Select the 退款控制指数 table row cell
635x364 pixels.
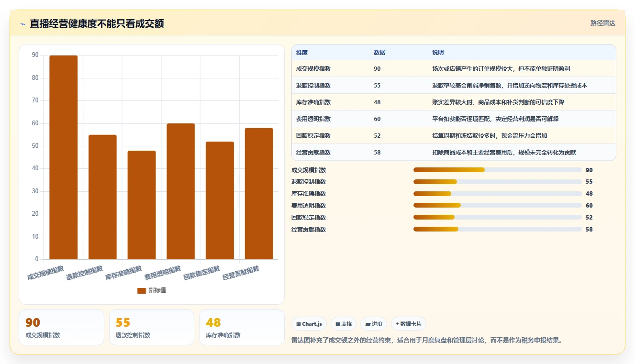313,86
